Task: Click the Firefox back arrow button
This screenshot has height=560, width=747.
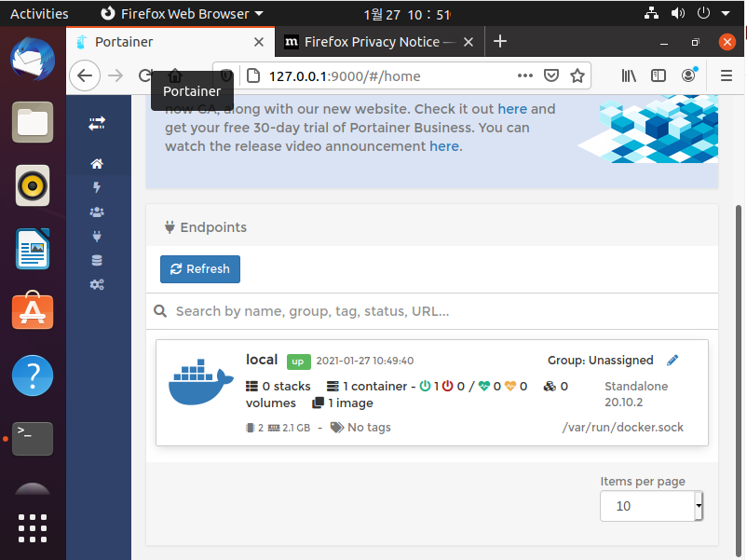Action: (x=85, y=75)
